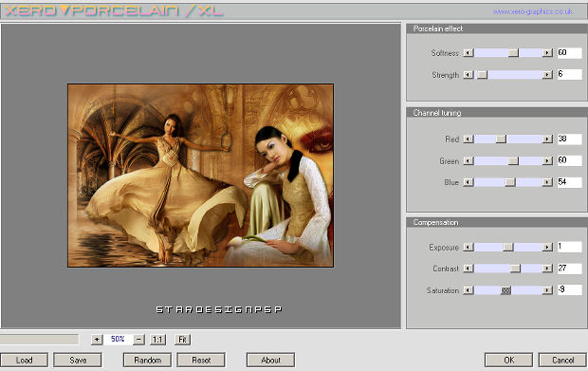The width and height of the screenshot is (588, 371).
Task: Click the Channel tuning panel header
Action: click(497, 113)
